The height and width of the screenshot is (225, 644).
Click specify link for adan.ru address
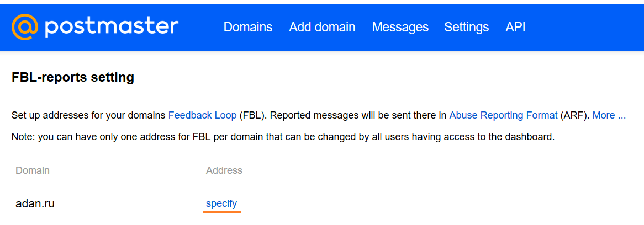tap(221, 203)
